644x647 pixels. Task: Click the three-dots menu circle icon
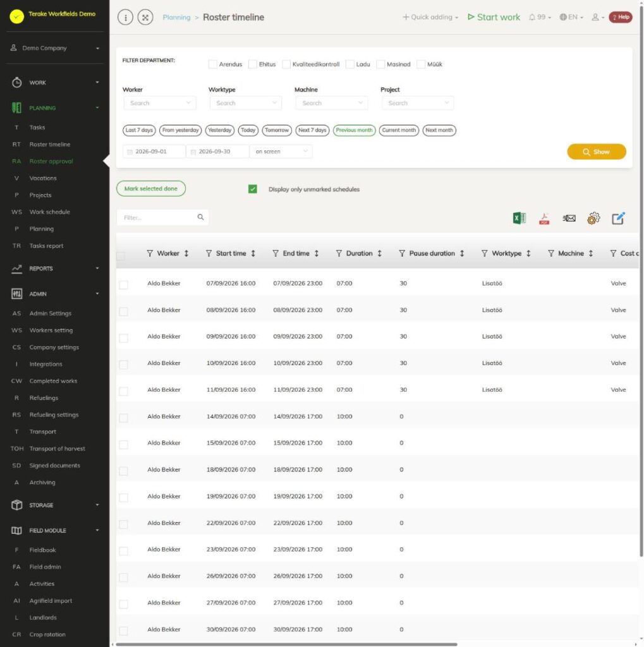[125, 17]
